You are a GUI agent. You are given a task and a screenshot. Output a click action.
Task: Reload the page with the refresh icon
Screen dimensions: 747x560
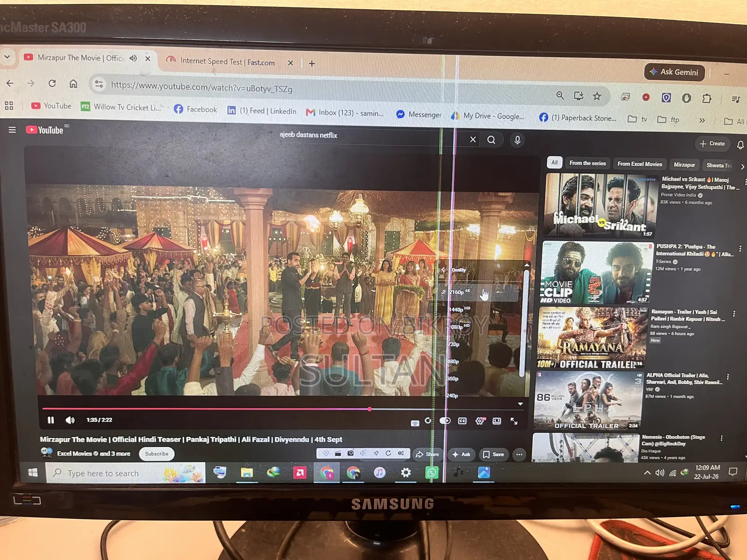[x=52, y=83]
